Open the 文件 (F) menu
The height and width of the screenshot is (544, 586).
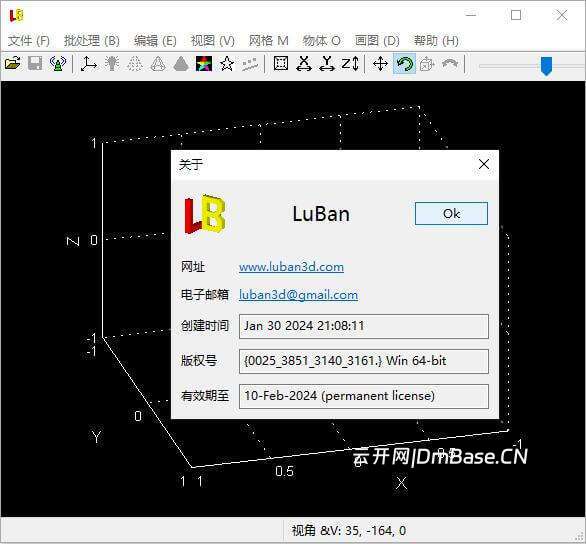click(29, 40)
